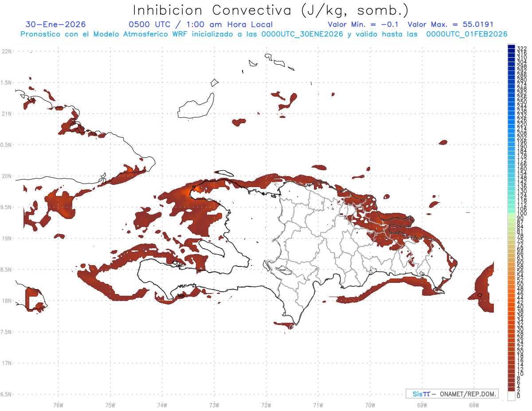Click the "18N" latitude label

coord(7,301)
